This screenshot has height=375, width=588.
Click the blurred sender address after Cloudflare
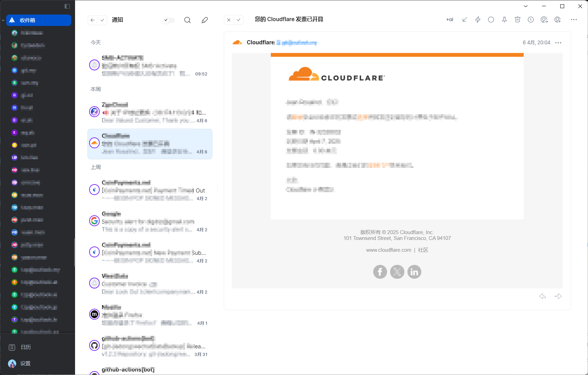pyautogui.click(x=297, y=43)
